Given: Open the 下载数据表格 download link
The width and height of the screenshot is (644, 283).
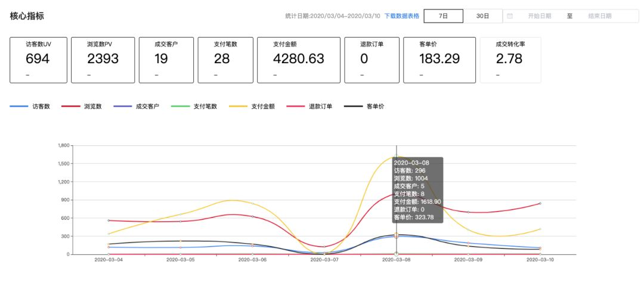Looking at the screenshot, I should 402,16.
